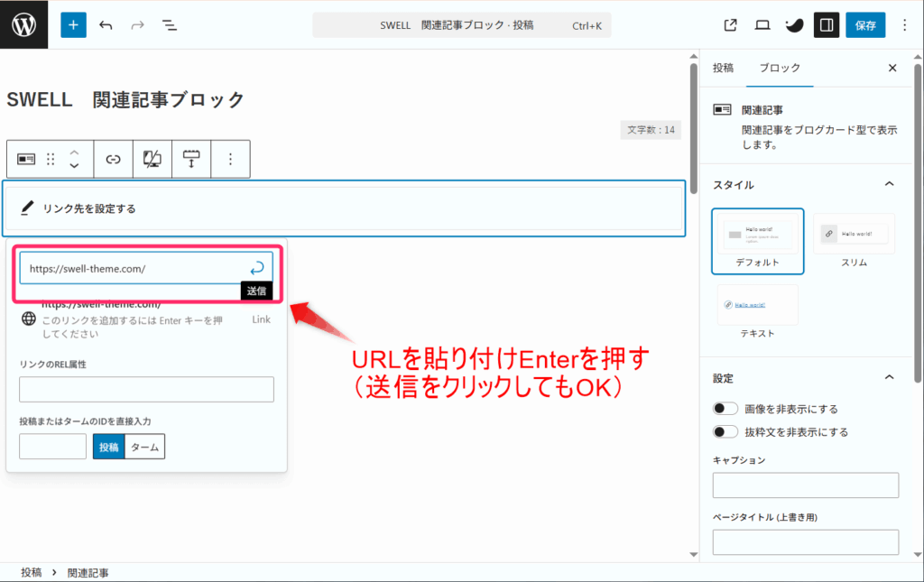924x582 pixels.
Task: Click the link icon in block toolbar
Action: (113, 159)
